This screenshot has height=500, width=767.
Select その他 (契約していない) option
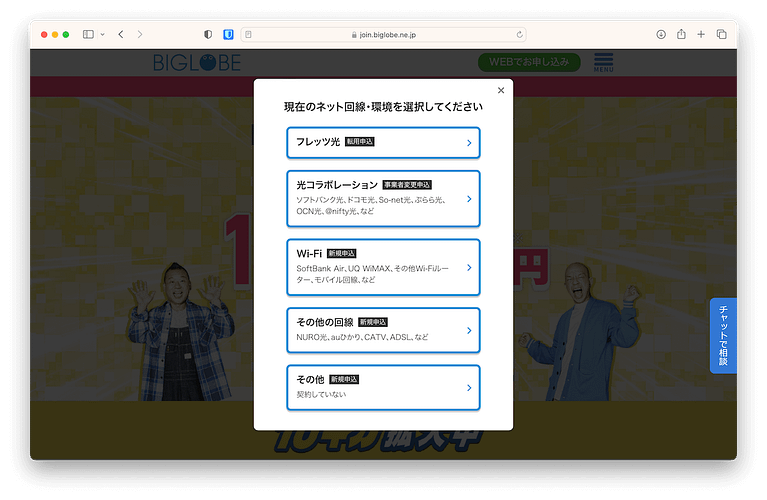(x=383, y=387)
